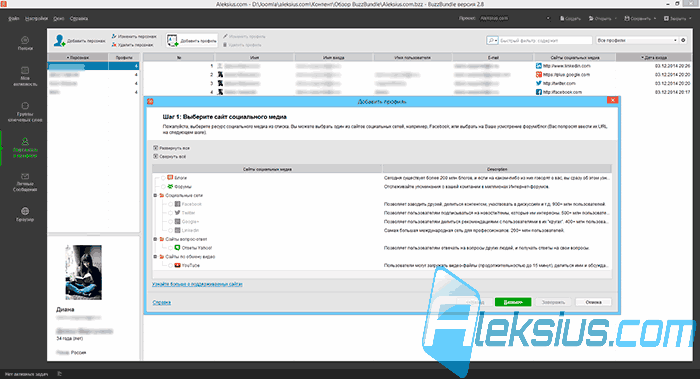Collapse the Сайты вопрос-ответ tree node
This screenshot has width=700, height=379.
click(x=155, y=239)
